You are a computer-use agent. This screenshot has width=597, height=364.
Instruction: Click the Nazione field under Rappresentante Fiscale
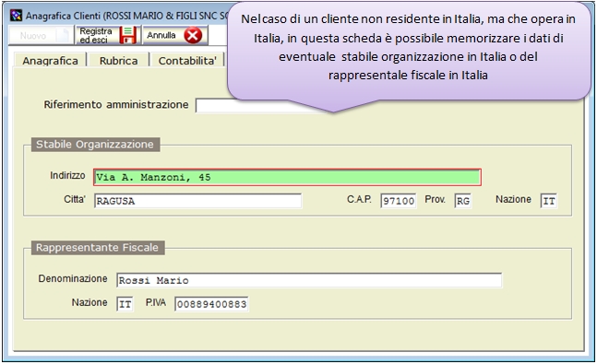click(x=125, y=304)
